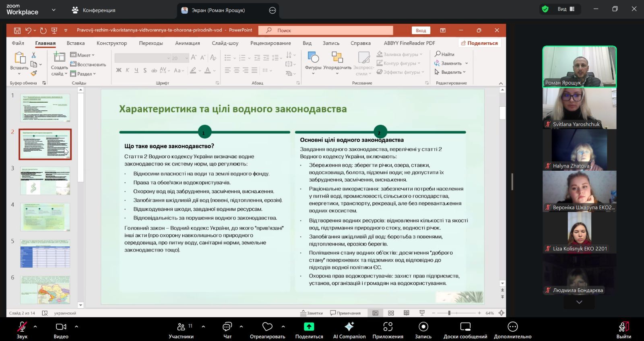Image resolution: width=644 pixels, height=341 pixels.
Task: Toggle the camera video on
Action: click(x=61, y=327)
